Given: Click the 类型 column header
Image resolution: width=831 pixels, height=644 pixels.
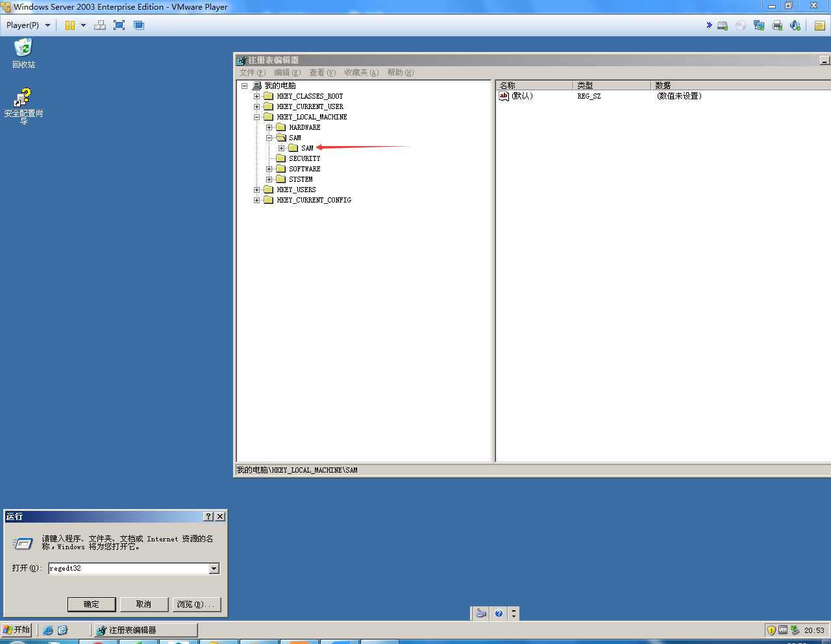Looking at the screenshot, I should coord(612,85).
